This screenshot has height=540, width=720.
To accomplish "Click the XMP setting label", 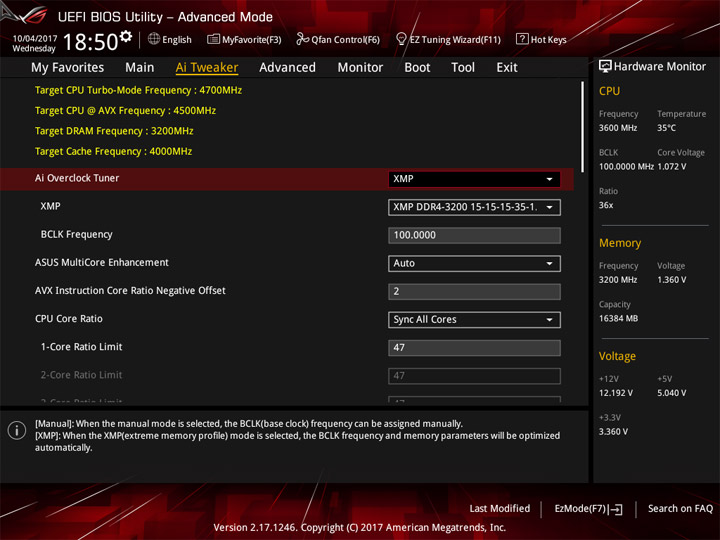I will 50,206.
